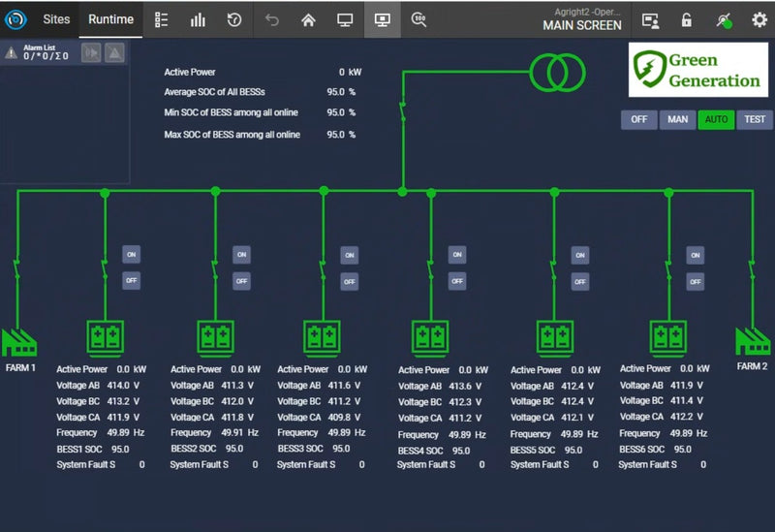This screenshot has width=775, height=532.
Task: Open the Sites tab
Action: [x=56, y=19]
